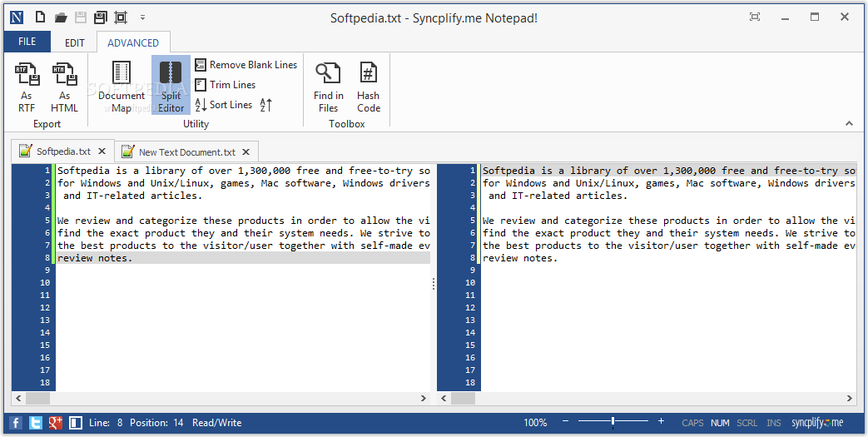868x437 pixels.
Task: Click the NUM indicator in status bar
Action: click(x=720, y=423)
